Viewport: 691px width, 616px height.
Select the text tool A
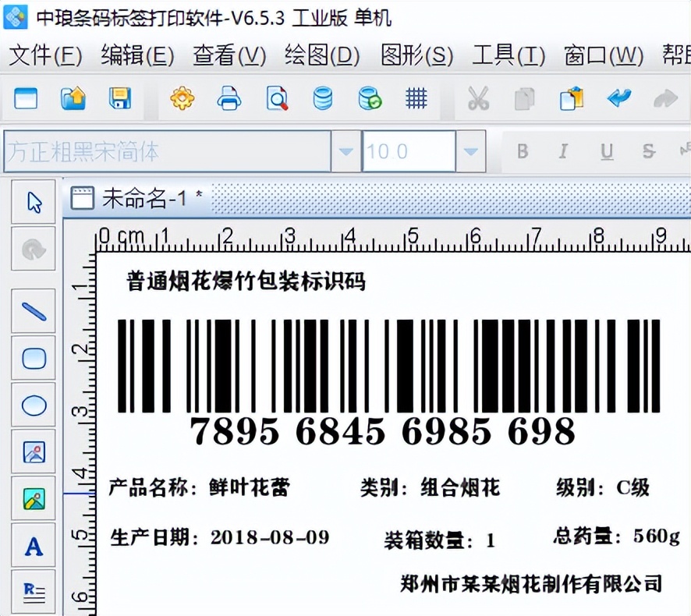click(x=34, y=546)
